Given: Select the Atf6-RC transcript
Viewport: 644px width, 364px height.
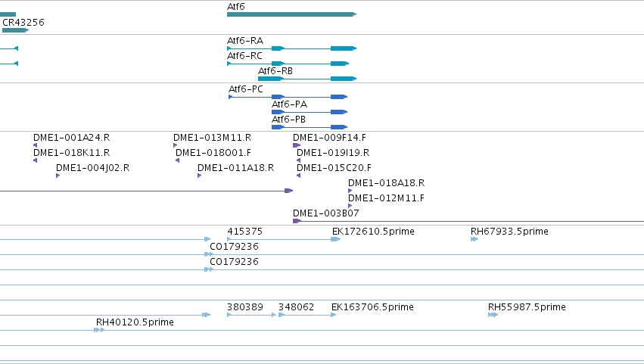Looking at the screenshot, I should click(x=288, y=64).
